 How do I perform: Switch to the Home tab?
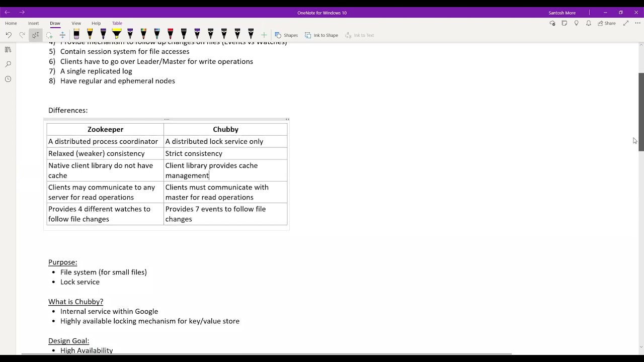tap(11, 23)
